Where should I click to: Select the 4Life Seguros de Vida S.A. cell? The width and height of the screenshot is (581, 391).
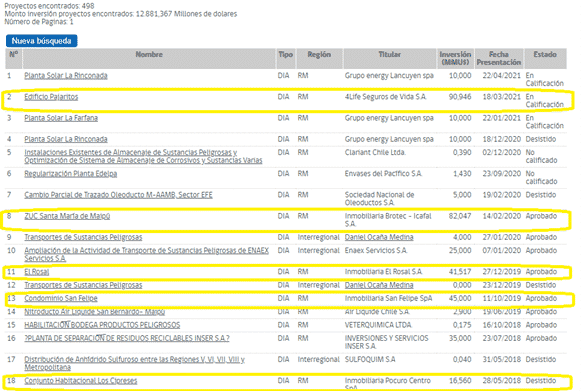(x=385, y=97)
